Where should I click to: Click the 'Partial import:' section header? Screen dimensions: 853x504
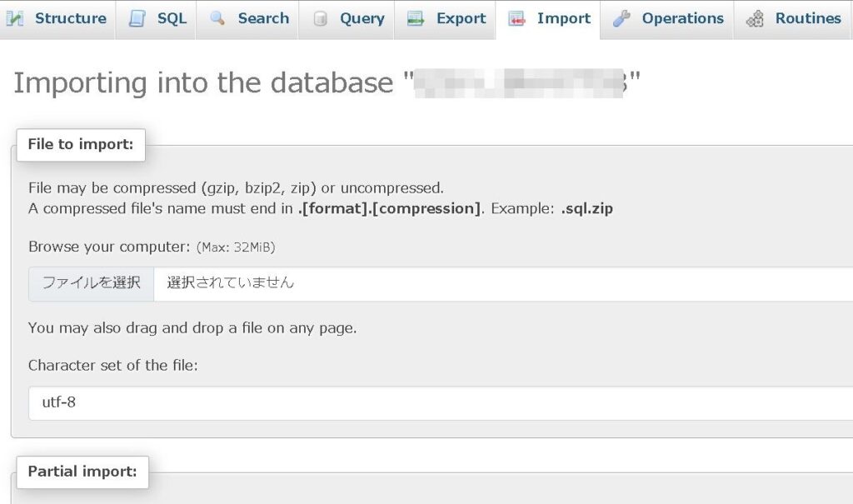tap(82, 472)
